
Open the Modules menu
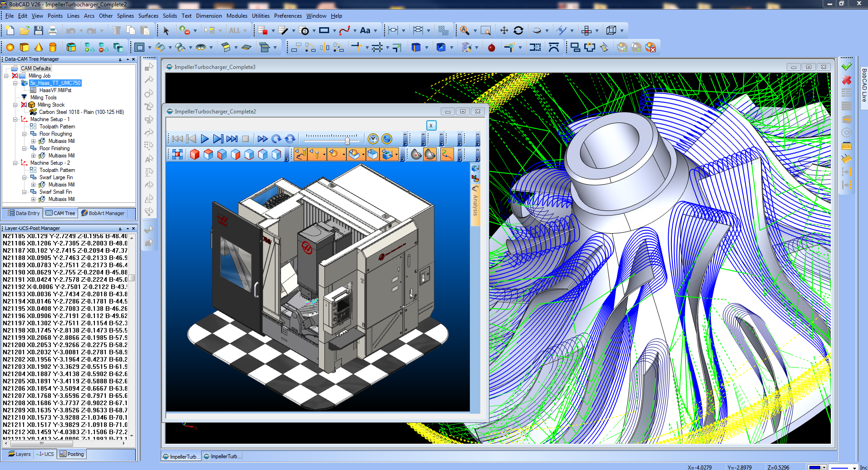pos(237,16)
